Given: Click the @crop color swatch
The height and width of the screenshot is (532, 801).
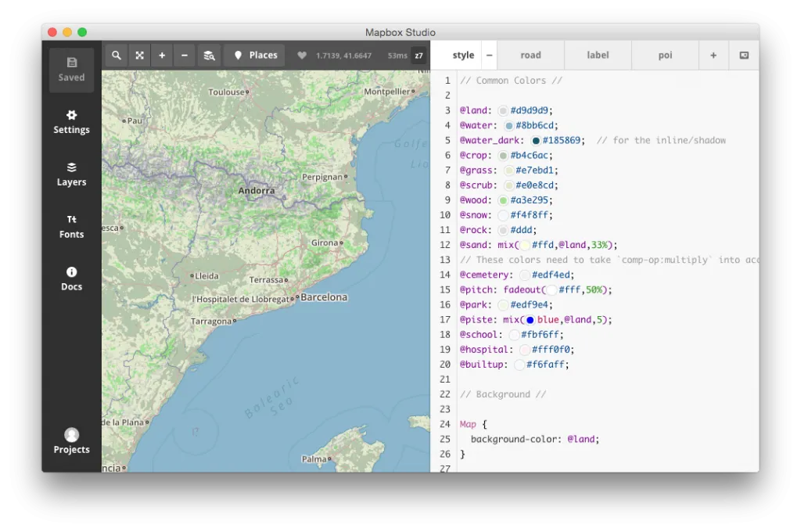Looking at the screenshot, I should point(503,156).
